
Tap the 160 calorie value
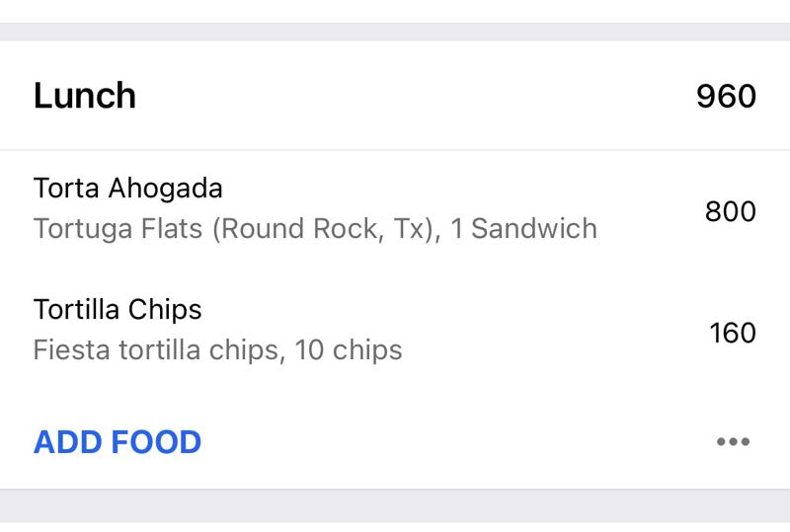point(732,333)
